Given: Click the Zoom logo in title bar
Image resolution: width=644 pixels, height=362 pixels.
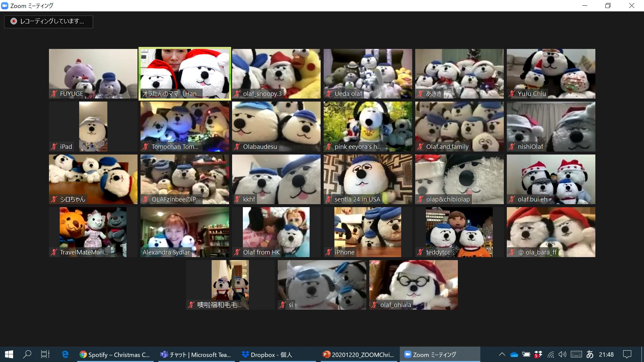Looking at the screenshot, I should (x=5, y=6).
